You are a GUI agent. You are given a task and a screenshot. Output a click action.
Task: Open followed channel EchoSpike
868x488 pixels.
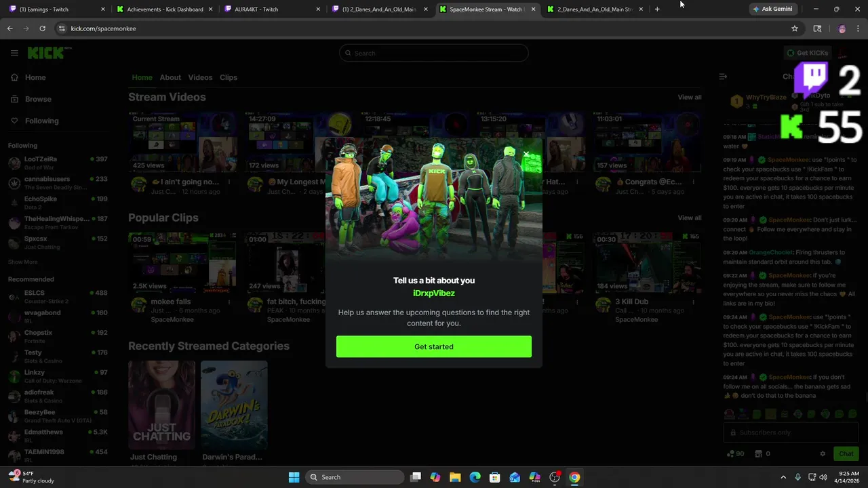tap(58, 203)
